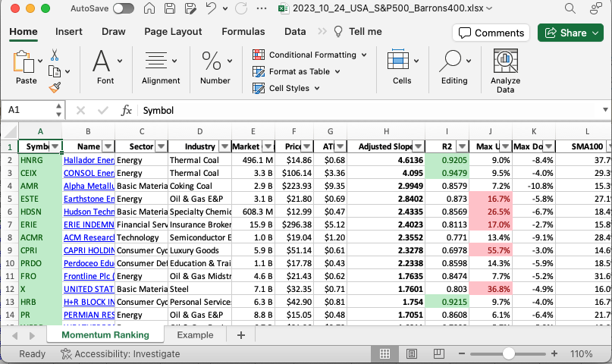Click the Comments button
Screen dimensions: 612x364
[x=491, y=33]
